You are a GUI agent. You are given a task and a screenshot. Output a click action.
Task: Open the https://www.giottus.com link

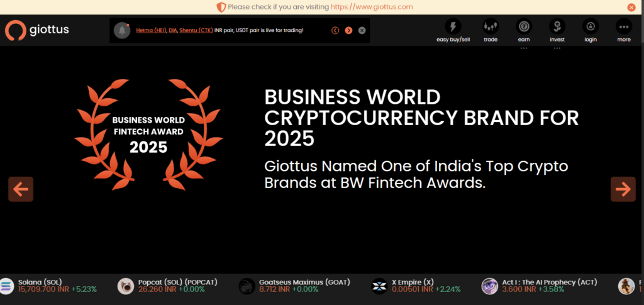(x=372, y=7)
